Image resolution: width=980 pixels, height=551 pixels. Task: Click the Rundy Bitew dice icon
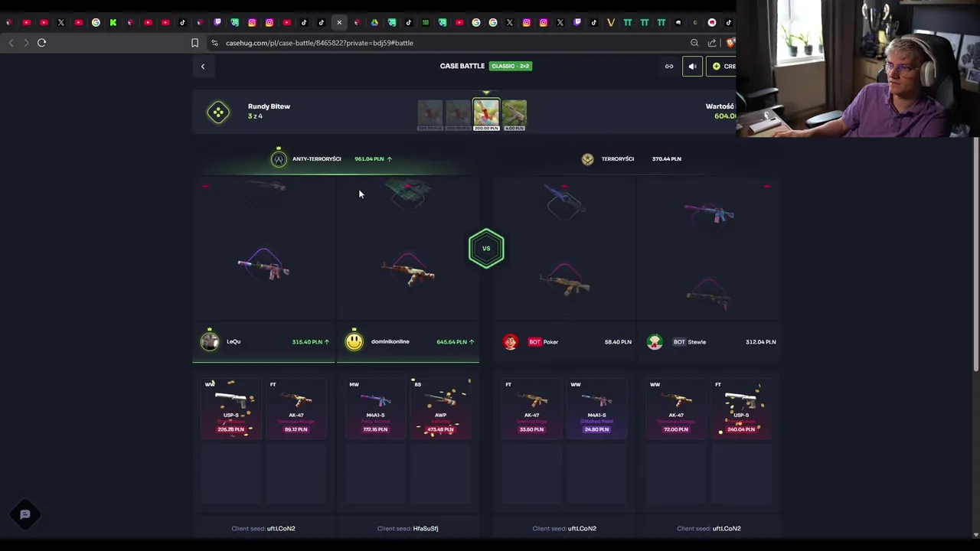coord(218,112)
